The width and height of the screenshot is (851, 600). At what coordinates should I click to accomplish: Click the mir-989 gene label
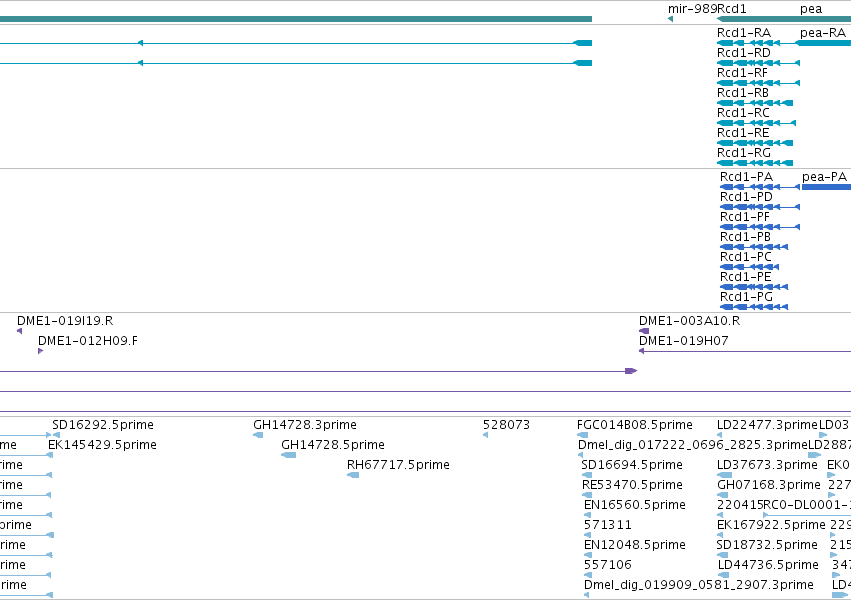click(x=692, y=9)
